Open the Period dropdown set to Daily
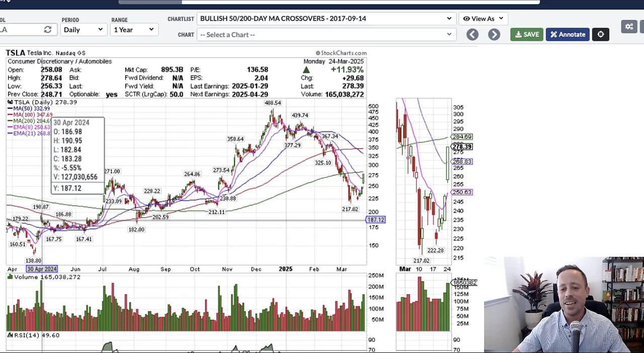644x353 pixels. point(83,30)
